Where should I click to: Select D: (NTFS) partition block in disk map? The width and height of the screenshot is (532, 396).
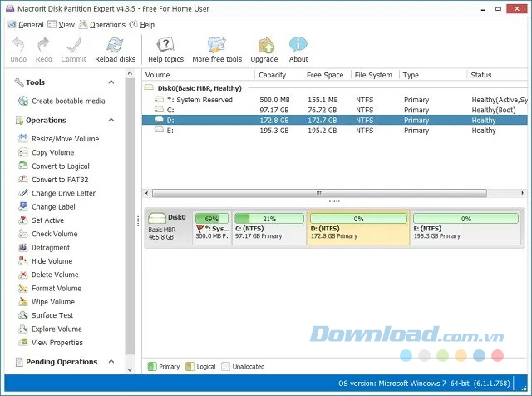coord(358,228)
